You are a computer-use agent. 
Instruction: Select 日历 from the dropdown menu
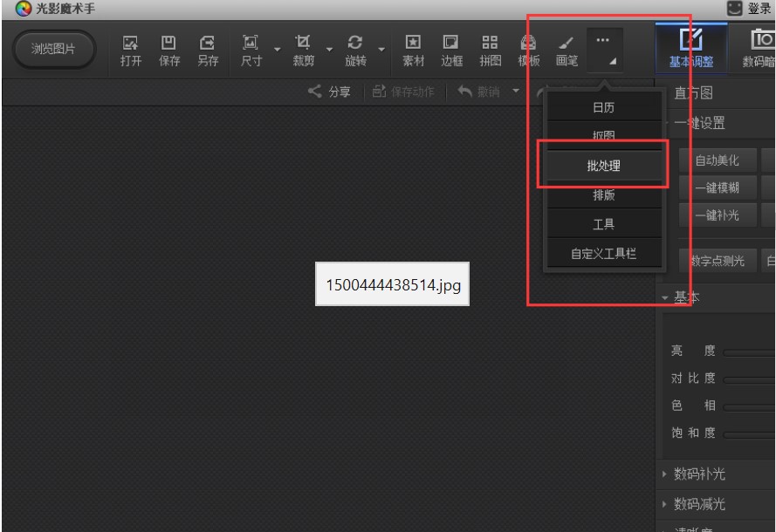click(604, 106)
